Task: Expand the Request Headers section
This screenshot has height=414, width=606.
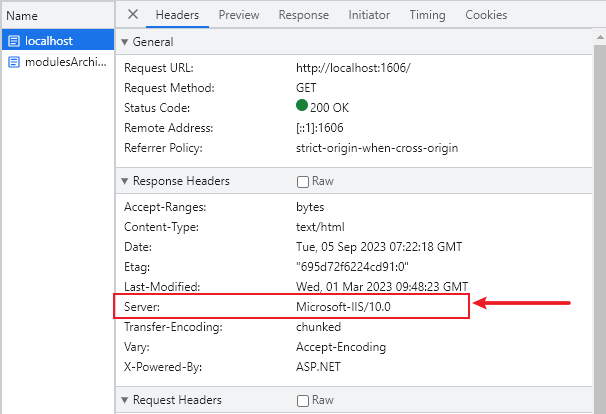Action: [125, 400]
